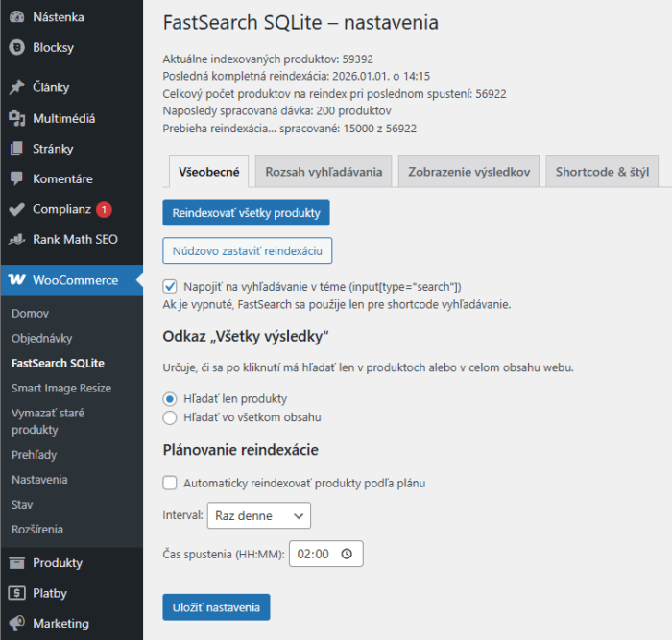Open Prehľady submenu link

coord(34,455)
